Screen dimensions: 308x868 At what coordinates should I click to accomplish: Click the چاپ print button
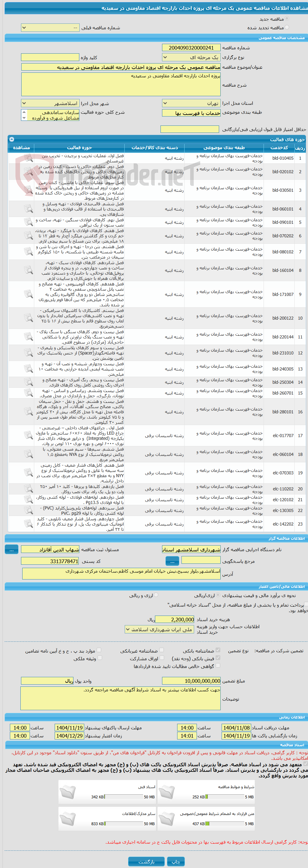[176, 861]
